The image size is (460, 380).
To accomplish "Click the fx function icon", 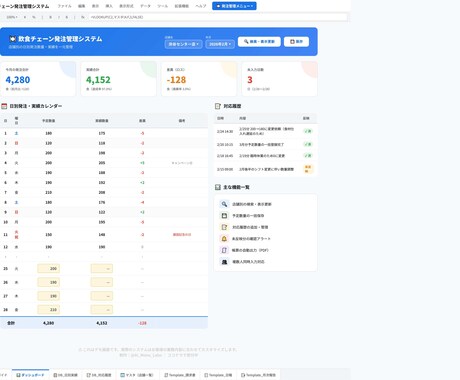I will pyautogui.click(x=83, y=17).
